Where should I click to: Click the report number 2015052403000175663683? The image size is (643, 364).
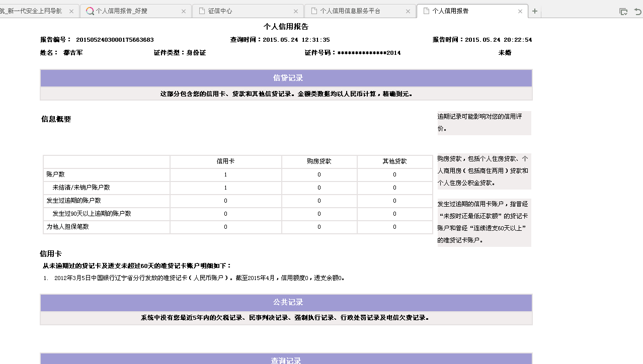(115, 40)
